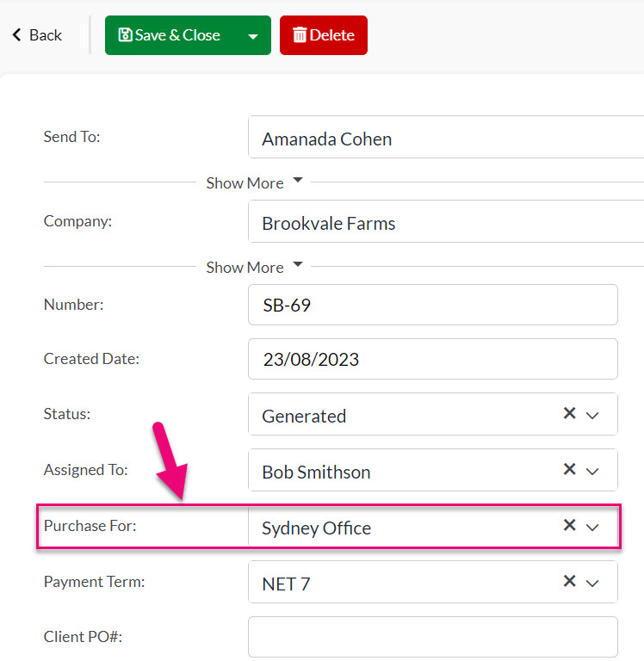The width and height of the screenshot is (644, 661).
Task: Click the Created Date field
Action: (433, 359)
